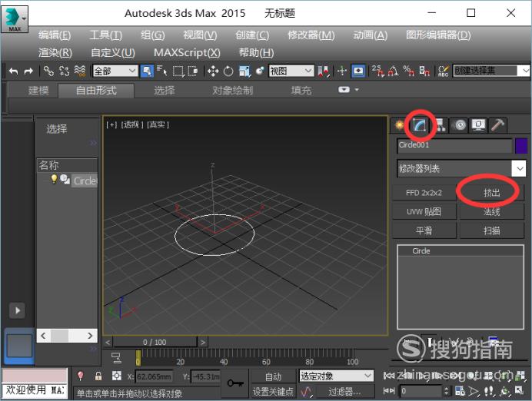The height and width of the screenshot is (401, 532).
Task: Open the Display command panel tab
Action: 478,125
